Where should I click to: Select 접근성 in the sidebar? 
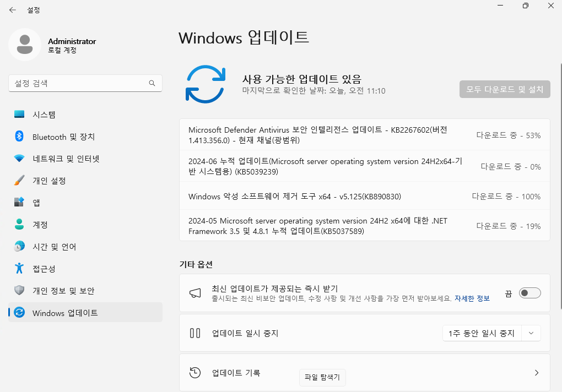click(x=85, y=269)
